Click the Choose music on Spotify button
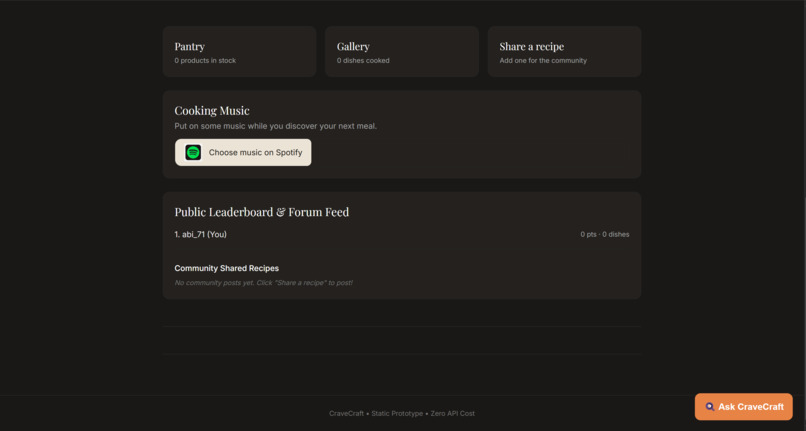This screenshot has width=806, height=431. 243,152
